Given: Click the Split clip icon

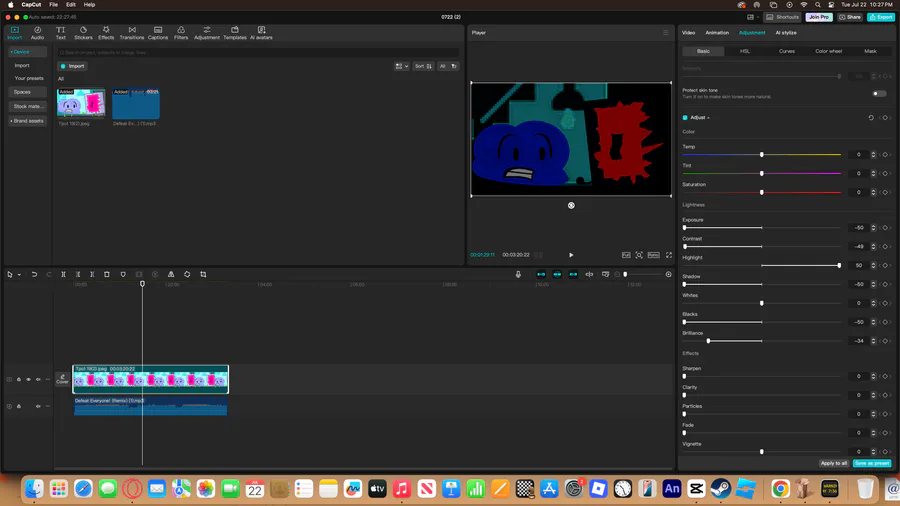Looking at the screenshot, I should [63, 274].
